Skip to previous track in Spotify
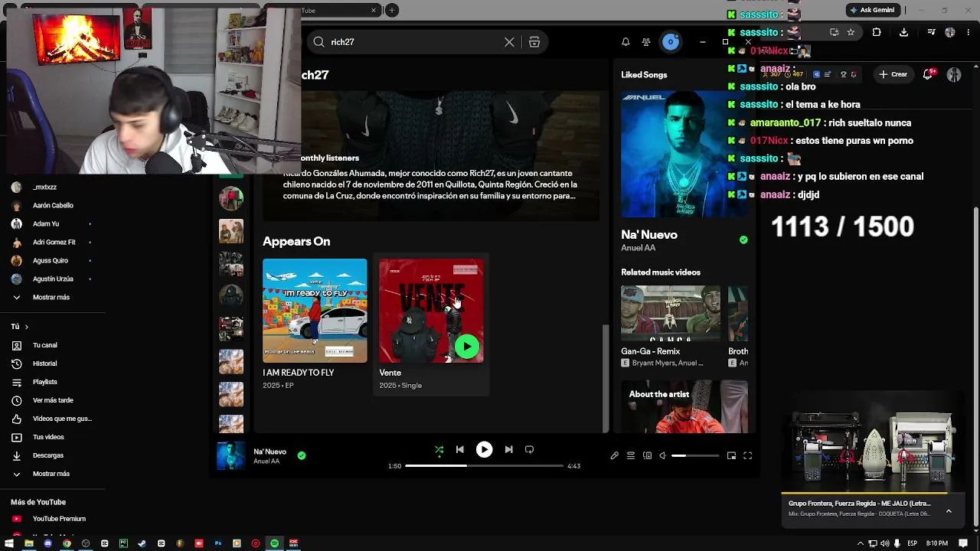This screenshot has width=980, height=551. (x=459, y=450)
